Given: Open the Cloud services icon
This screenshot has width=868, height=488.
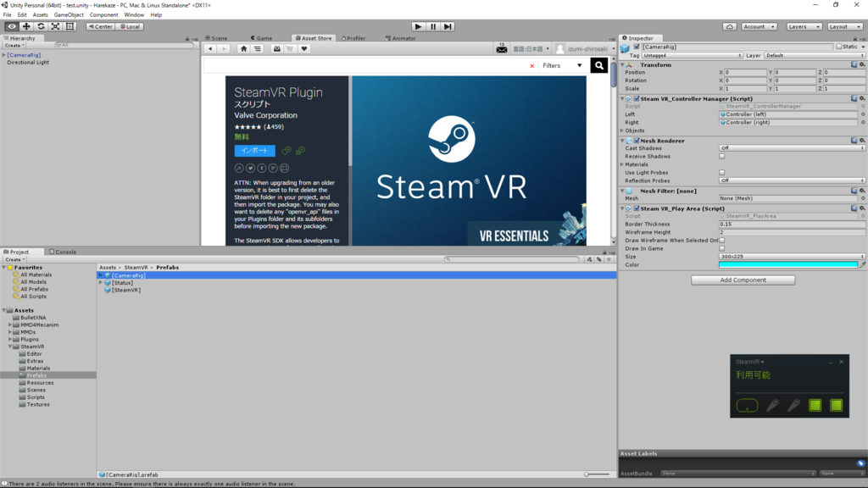Looking at the screenshot, I should pyautogui.click(x=730, y=26).
